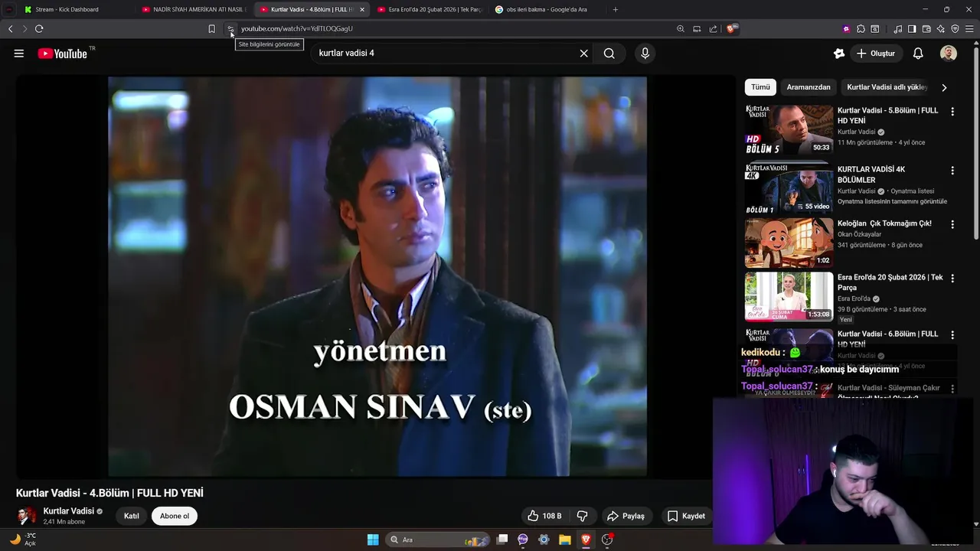
Task: Select the Tümü filter chip
Action: tap(760, 87)
